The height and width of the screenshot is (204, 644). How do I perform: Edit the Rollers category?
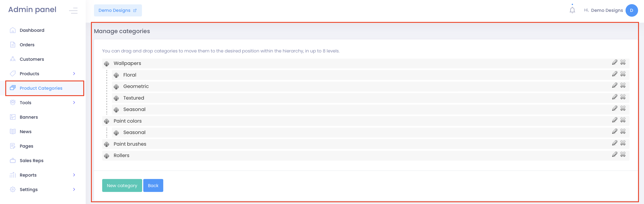615,154
